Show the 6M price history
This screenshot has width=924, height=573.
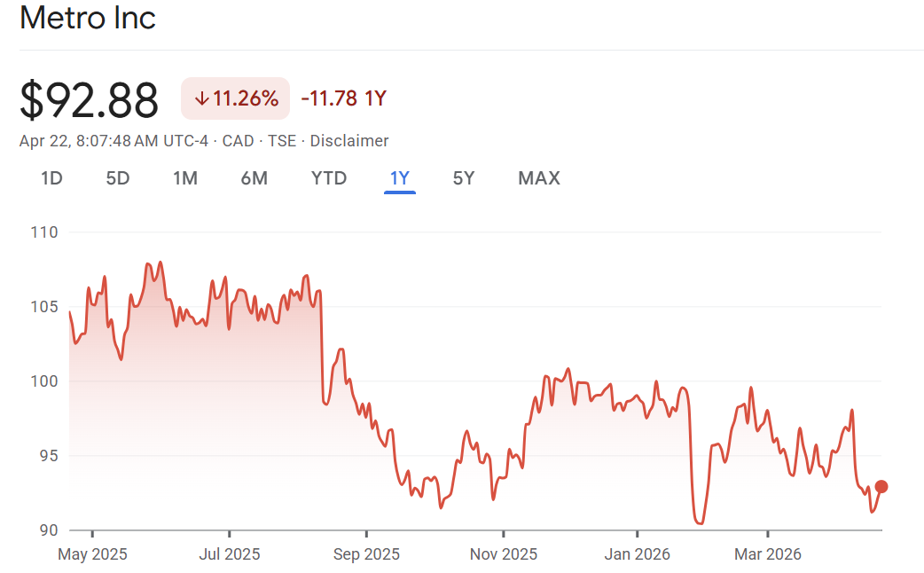pos(254,178)
